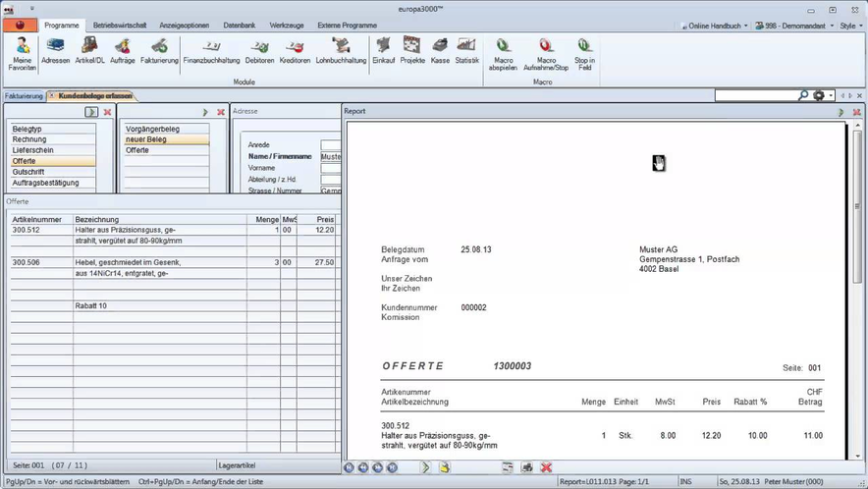This screenshot has height=489, width=868.
Task: Click the Lohnbuchhaltung ribbon icon
Action: [341, 51]
